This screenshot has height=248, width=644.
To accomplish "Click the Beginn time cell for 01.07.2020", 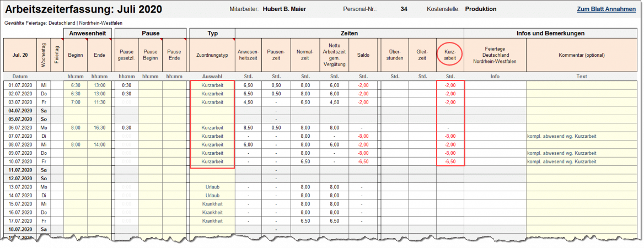I will pyautogui.click(x=76, y=85).
